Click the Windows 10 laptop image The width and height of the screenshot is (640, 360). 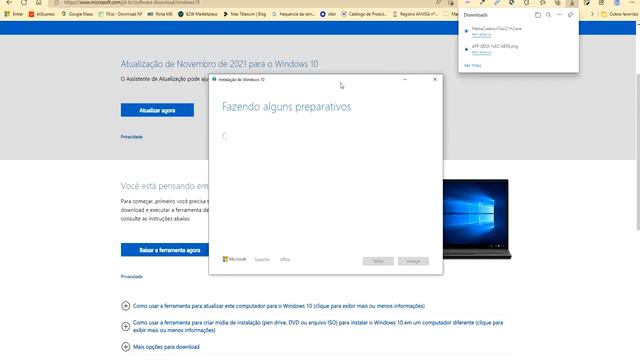pyautogui.click(x=476, y=219)
